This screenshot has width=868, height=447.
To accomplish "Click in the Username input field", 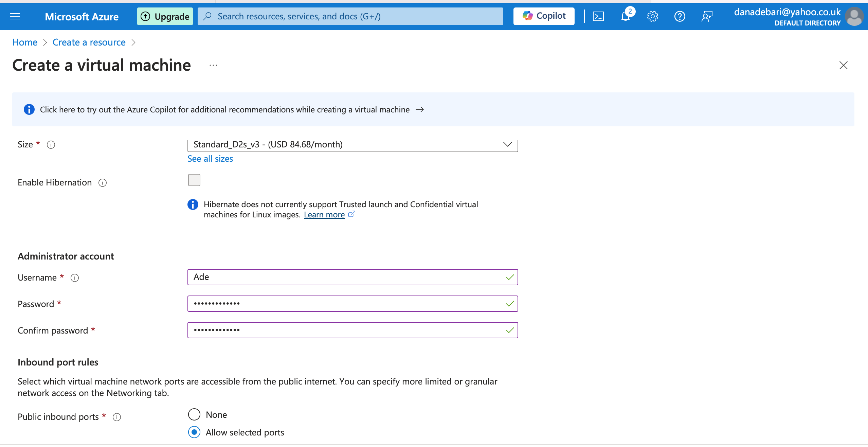I will (346, 277).
